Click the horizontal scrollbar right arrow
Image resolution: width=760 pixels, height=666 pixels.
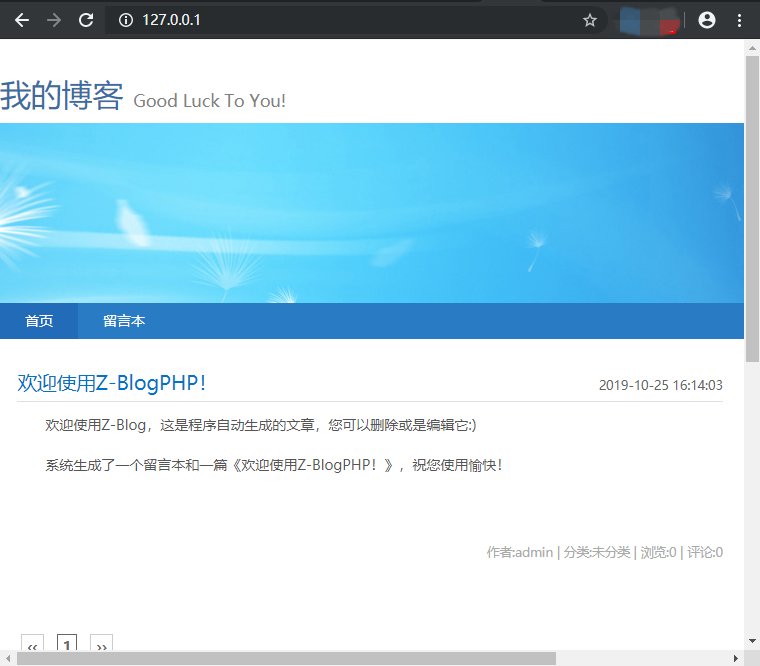(736, 658)
